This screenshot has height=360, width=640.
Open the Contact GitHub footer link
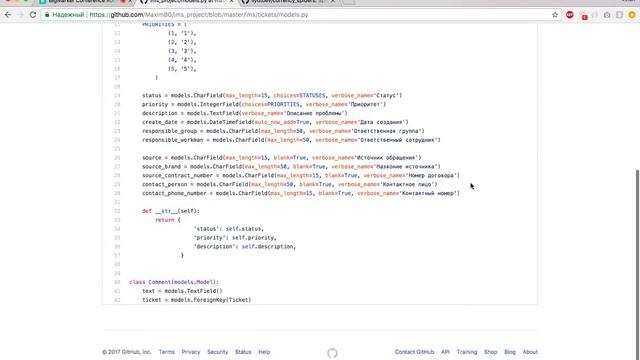[414, 352]
